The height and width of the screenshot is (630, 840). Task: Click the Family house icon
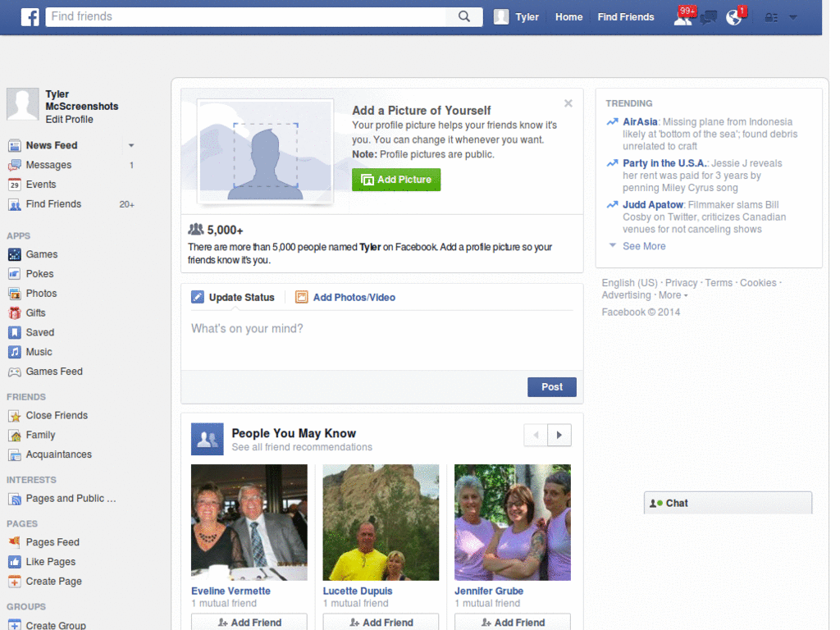(15, 436)
